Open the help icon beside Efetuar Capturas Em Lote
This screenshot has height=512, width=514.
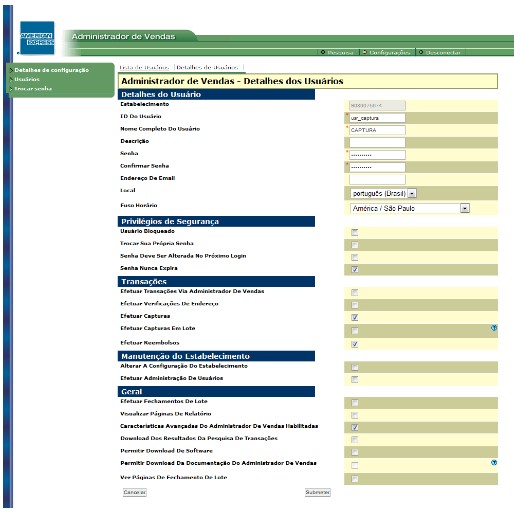tap(494, 328)
